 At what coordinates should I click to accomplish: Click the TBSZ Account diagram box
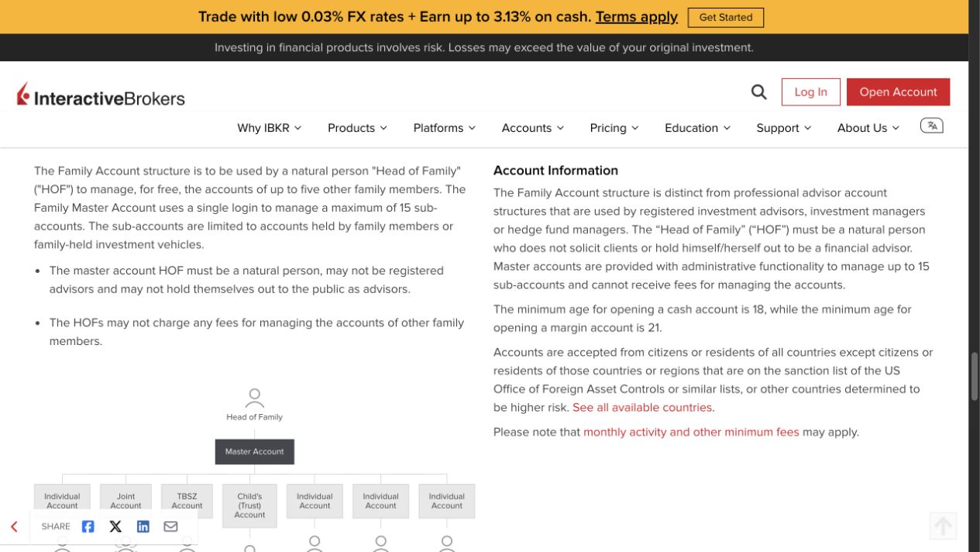click(x=187, y=501)
